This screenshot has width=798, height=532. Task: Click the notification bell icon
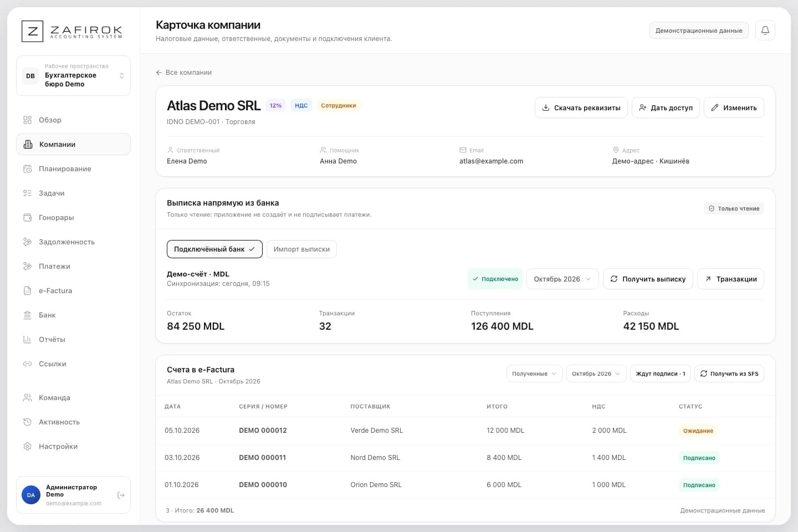tap(765, 30)
